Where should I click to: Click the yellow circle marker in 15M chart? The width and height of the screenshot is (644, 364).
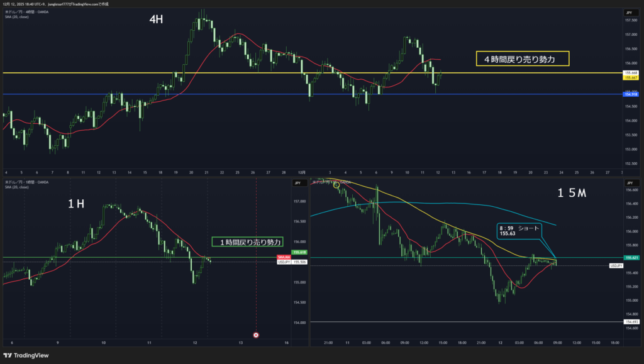(336, 185)
